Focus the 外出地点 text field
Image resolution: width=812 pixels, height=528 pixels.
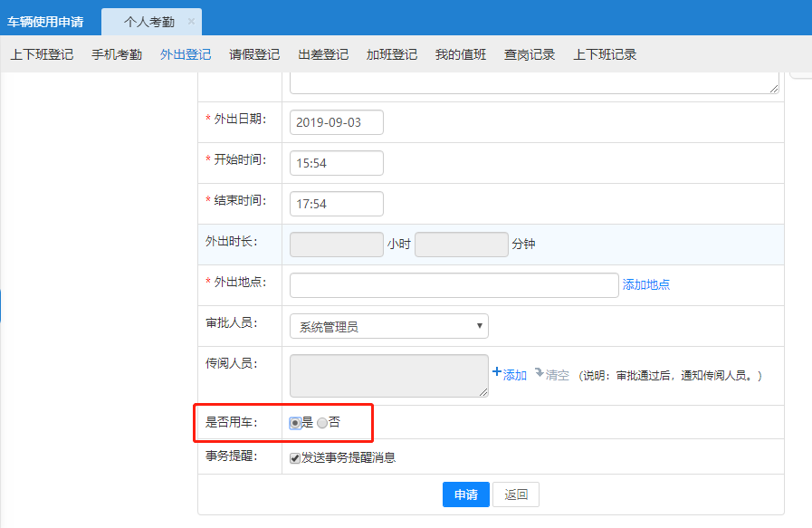454,285
